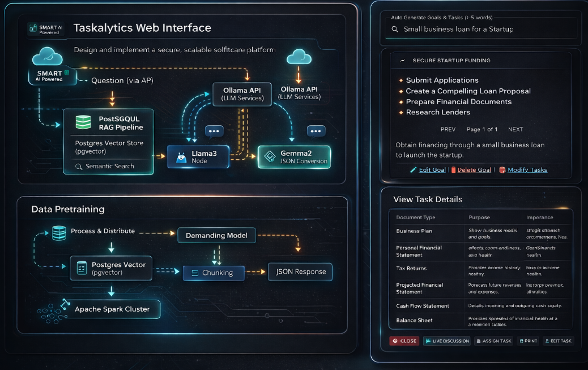Click the search magnifier icon in goals field
The width and height of the screenshot is (588, 370).
click(395, 29)
